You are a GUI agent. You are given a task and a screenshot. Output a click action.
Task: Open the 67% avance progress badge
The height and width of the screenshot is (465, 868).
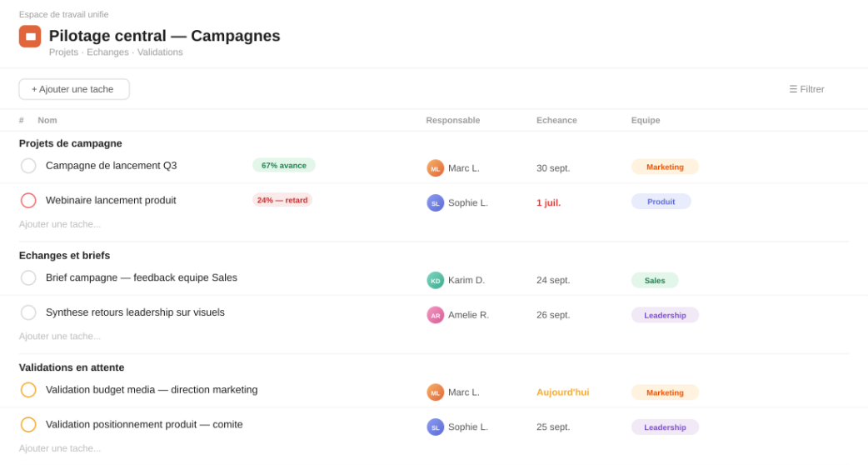284,166
